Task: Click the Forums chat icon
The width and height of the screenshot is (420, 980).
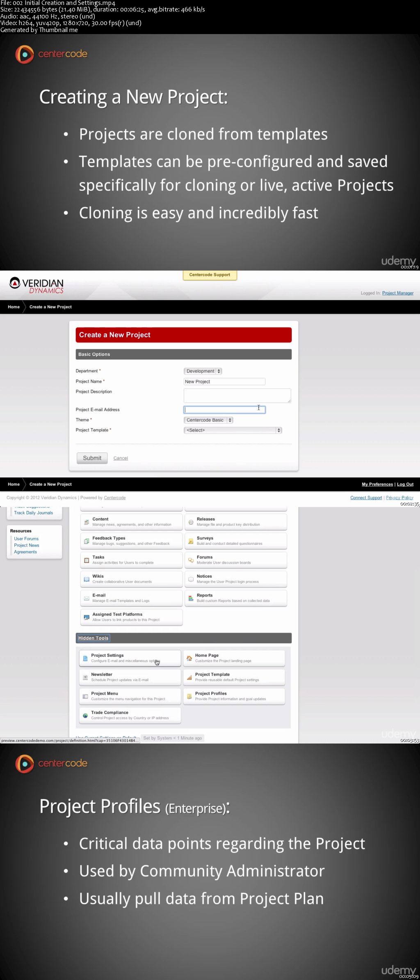Action: click(x=191, y=560)
